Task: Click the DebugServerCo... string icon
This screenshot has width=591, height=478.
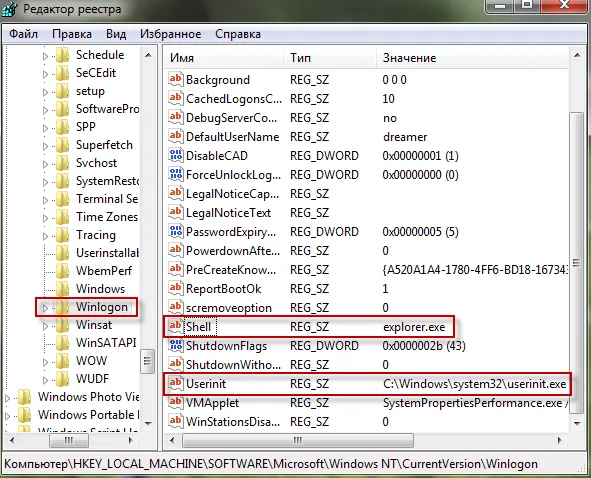Action: 175,117
